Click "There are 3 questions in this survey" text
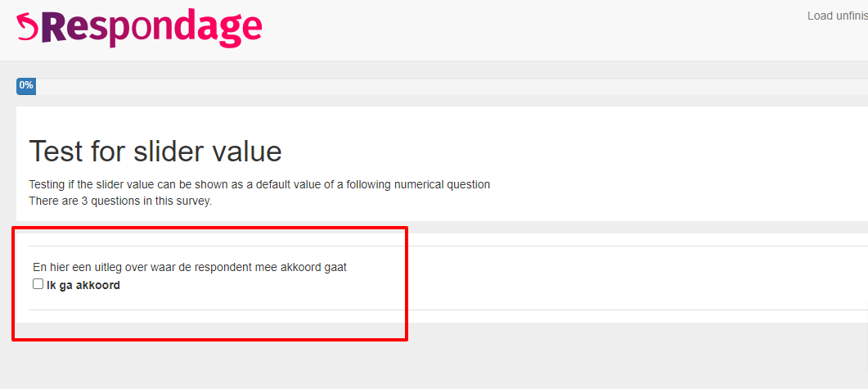The width and height of the screenshot is (868, 389). pos(120,201)
